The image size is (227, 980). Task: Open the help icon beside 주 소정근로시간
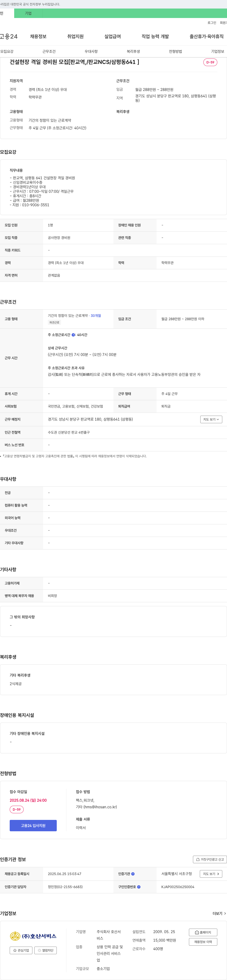pos(73,335)
